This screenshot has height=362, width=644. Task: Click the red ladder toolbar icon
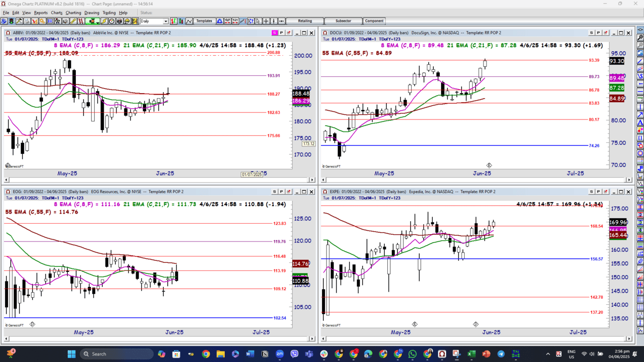(81, 21)
